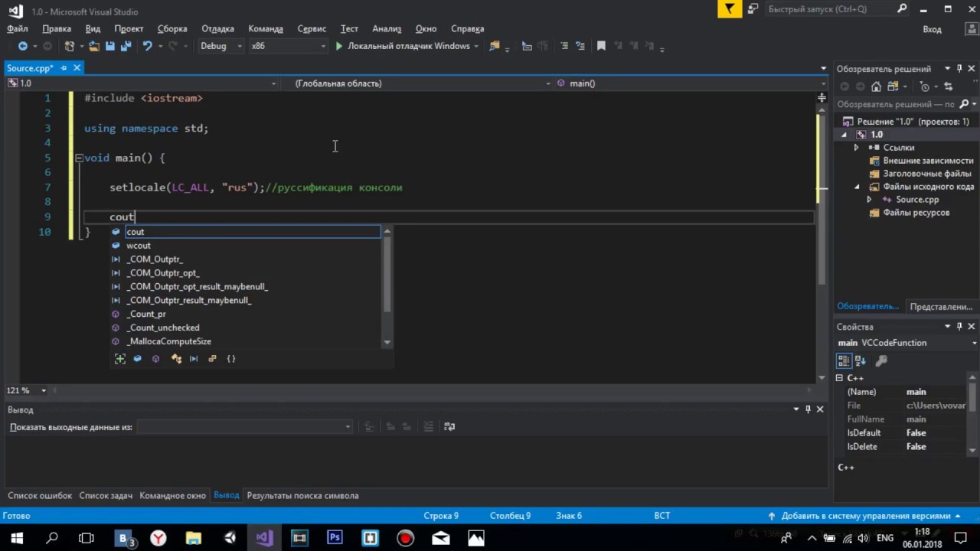Click the Navigate Backward toolbar arrow
This screenshot has width=980, height=551.
point(22,46)
